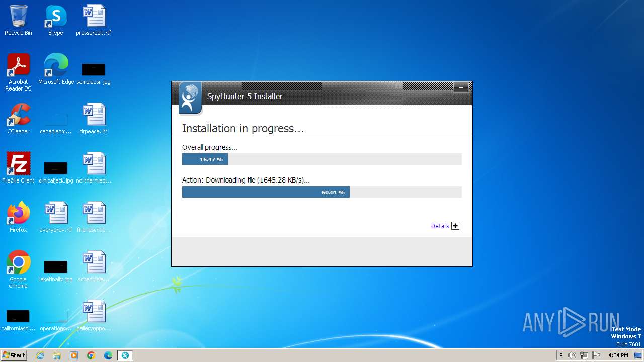Select the 'Overall progress...' label
Screen dimensions: 644x362
210,147
